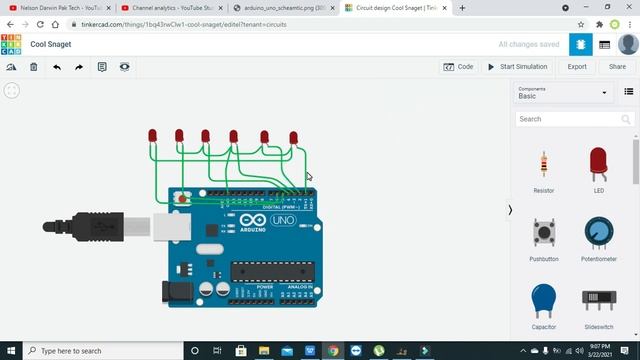Go back in browser

coord(10,24)
